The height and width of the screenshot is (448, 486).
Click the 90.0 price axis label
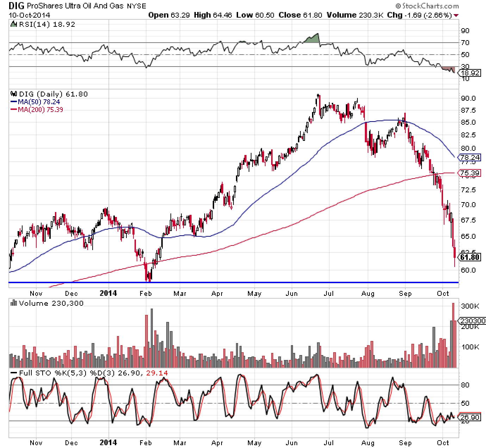[x=468, y=98]
